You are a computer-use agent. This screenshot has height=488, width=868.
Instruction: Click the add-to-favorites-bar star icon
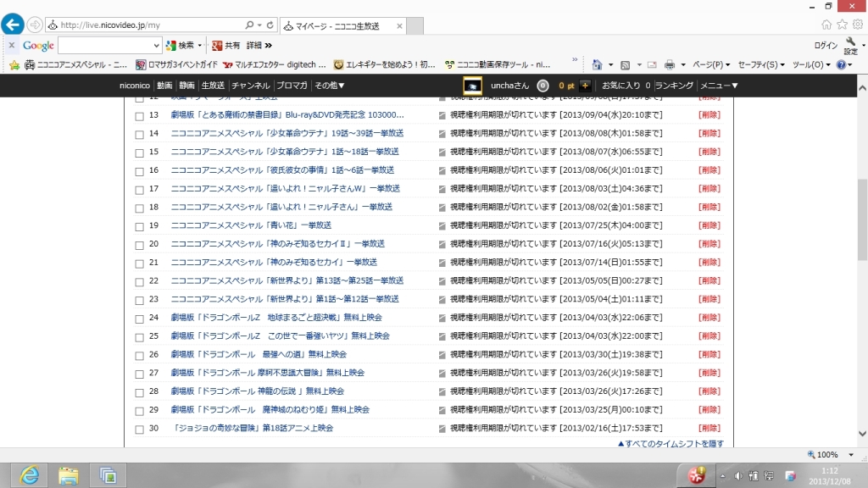[14, 64]
